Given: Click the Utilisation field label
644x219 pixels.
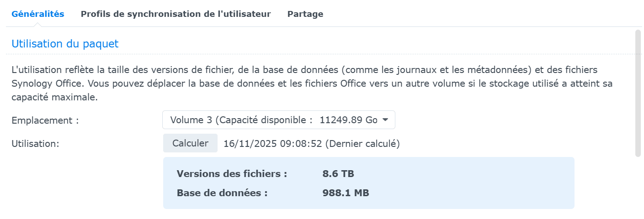Looking at the screenshot, I should 36,144.
